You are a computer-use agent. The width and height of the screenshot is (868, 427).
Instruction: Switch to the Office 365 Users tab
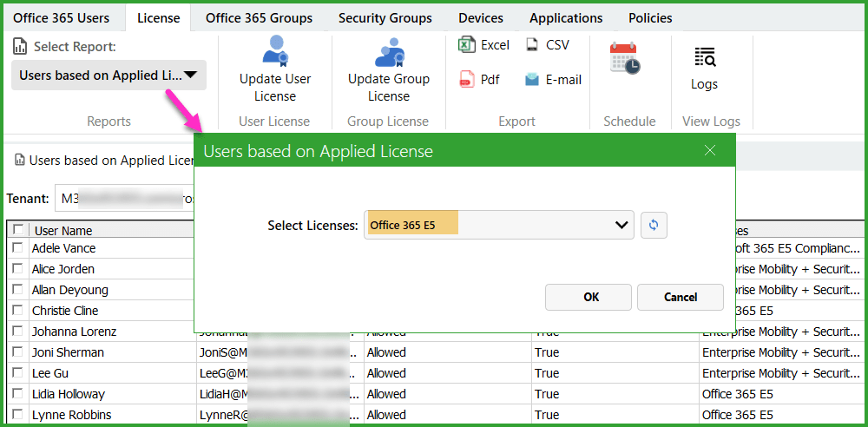[x=61, y=17]
